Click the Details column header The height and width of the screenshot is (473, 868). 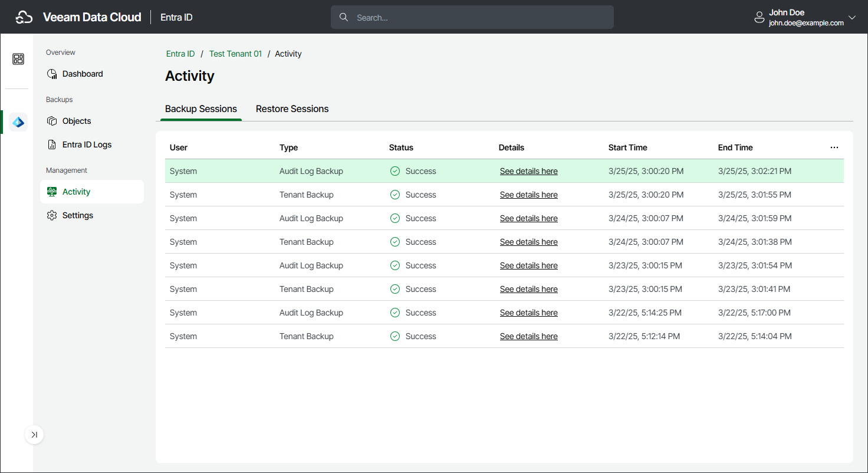point(511,147)
